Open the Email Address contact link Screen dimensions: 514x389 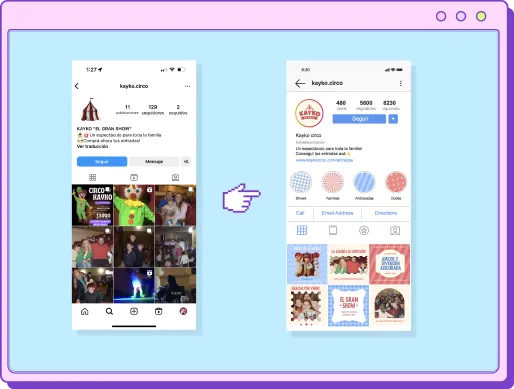(x=337, y=213)
